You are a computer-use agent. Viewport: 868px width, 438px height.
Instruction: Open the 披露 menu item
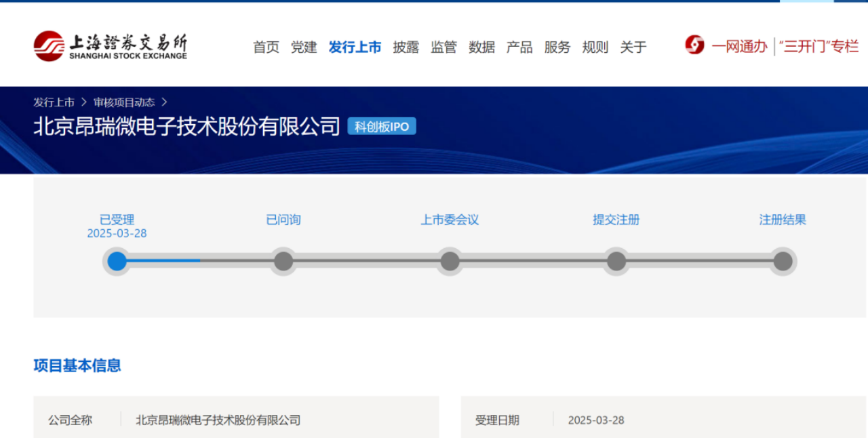point(406,47)
